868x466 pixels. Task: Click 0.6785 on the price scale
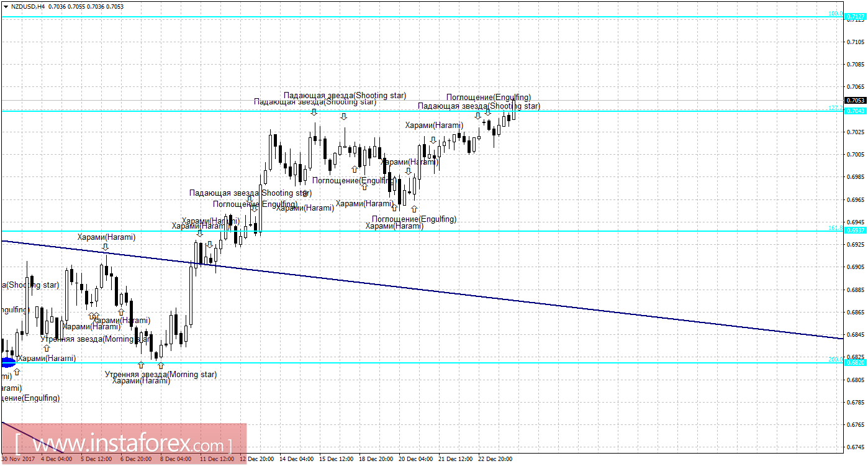pyautogui.click(x=856, y=402)
